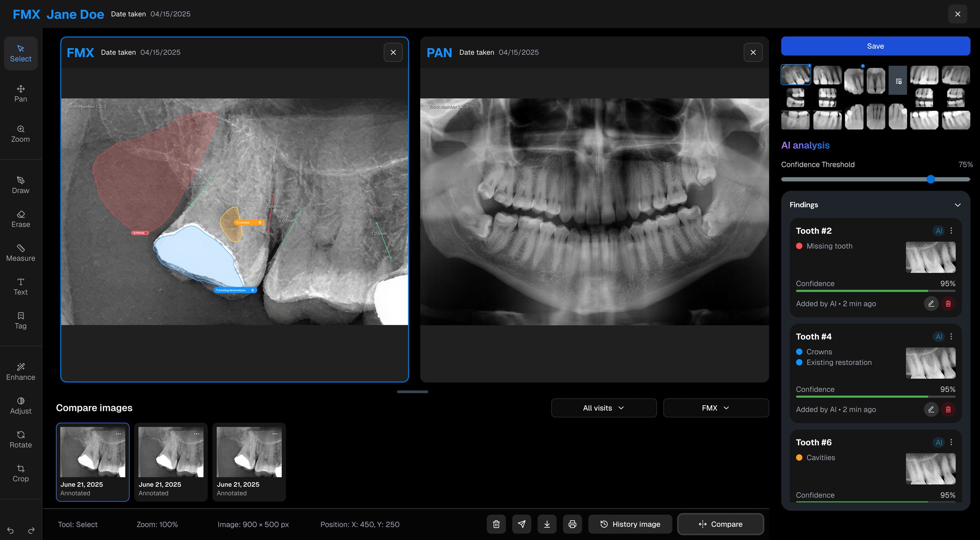Choose the Crop tool

coord(20,474)
